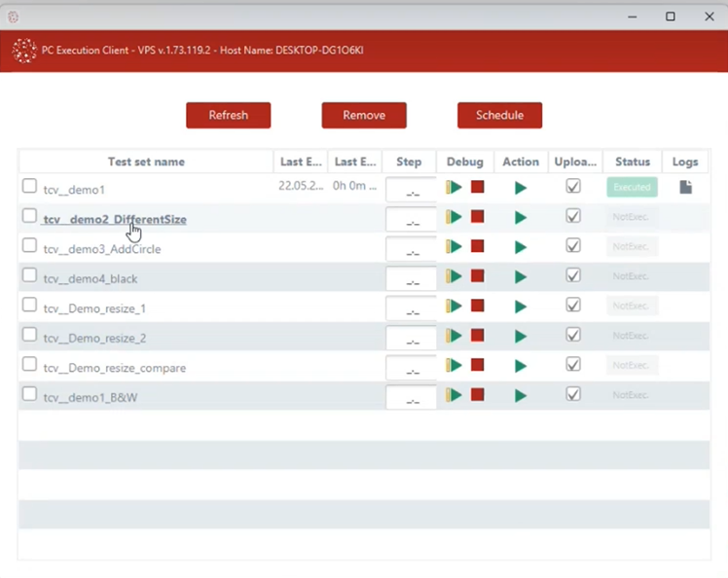
Task: Execute tcv__Demo_resize_compare with Action play icon
Action: pyautogui.click(x=521, y=367)
